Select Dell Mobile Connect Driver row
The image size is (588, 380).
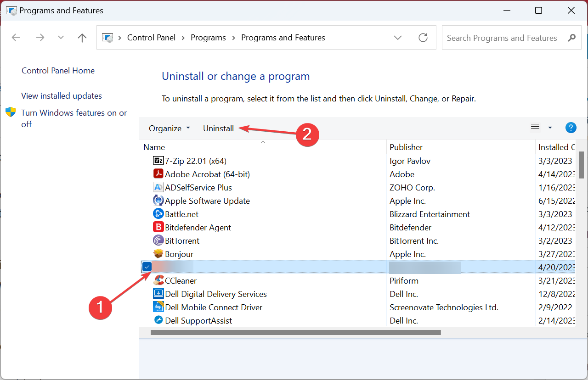(x=358, y=307)
